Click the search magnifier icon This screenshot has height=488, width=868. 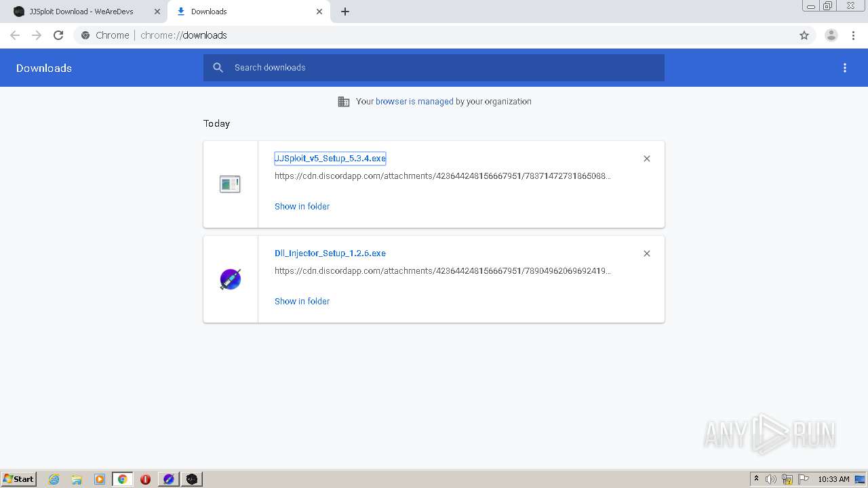(218, 68)
